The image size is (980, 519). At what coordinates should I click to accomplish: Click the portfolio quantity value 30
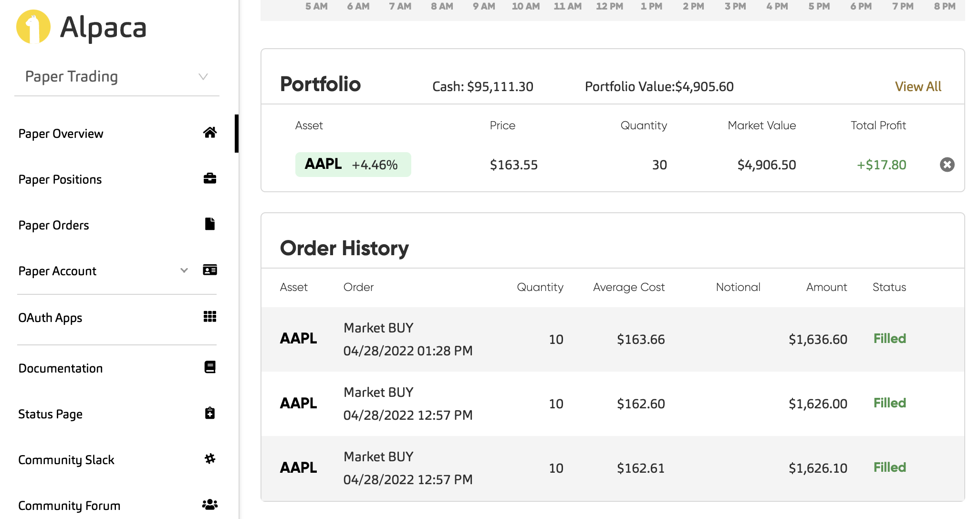[659, 165]
